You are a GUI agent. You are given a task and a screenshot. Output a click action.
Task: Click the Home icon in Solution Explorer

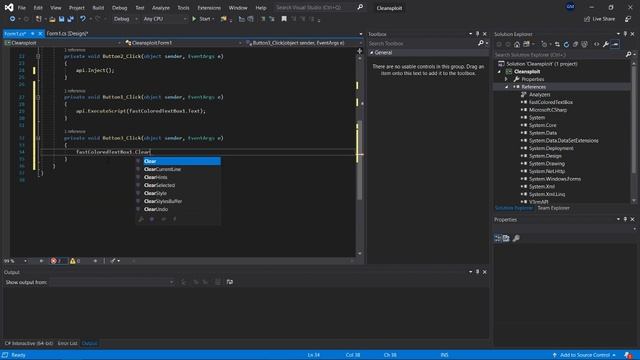(x=517, y=44)
